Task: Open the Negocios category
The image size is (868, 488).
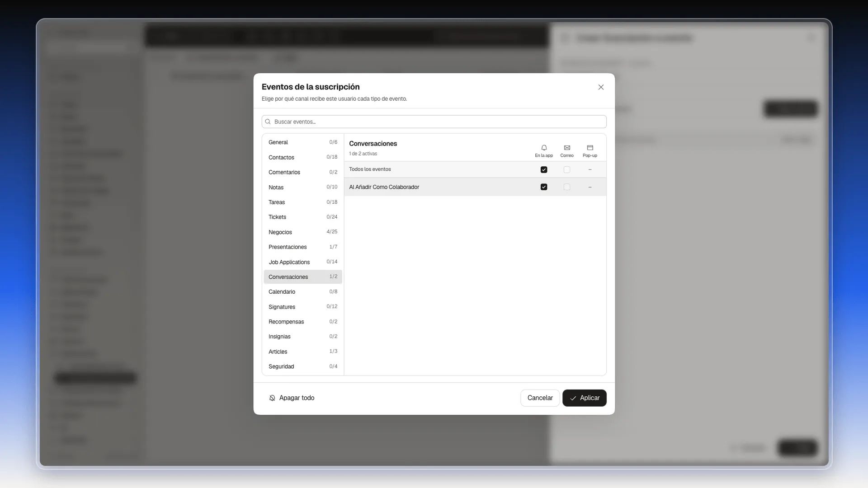Action: click(x=303, y=232)
